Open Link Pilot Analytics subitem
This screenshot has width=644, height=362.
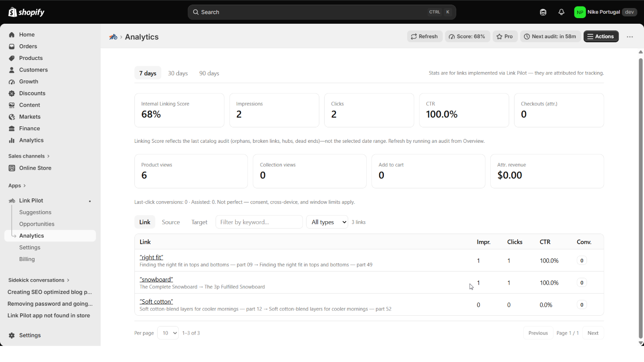pos(50,236)
